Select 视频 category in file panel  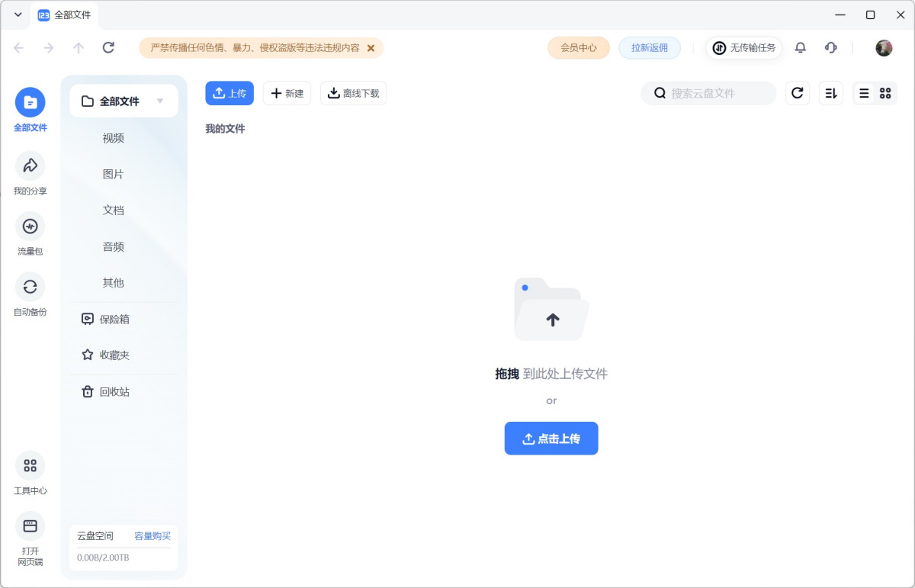click(x=114, y=138)
